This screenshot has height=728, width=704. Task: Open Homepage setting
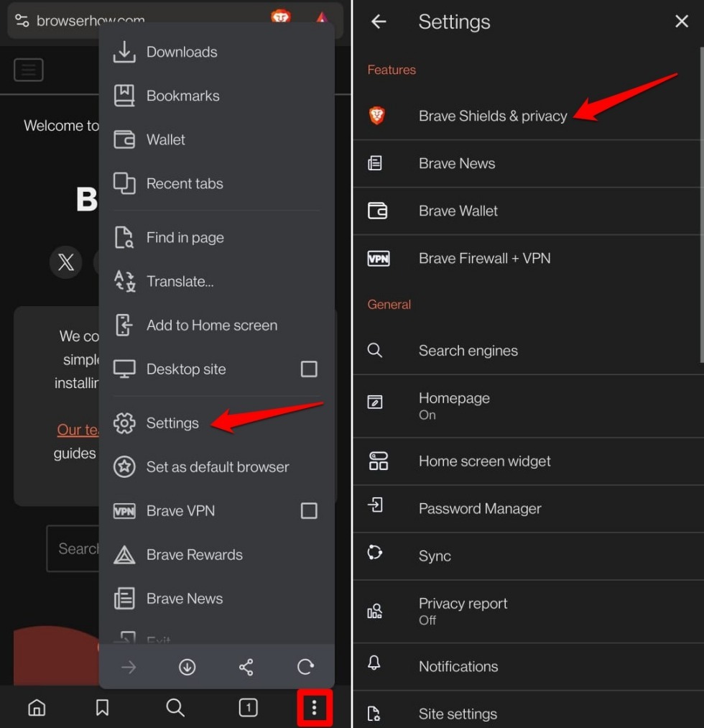pos(528,406)
